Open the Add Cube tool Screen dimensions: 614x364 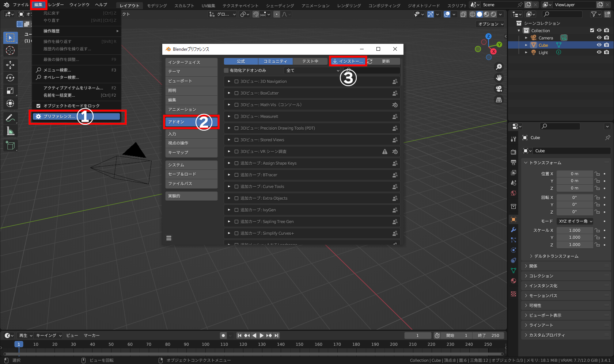pos(11,145)
